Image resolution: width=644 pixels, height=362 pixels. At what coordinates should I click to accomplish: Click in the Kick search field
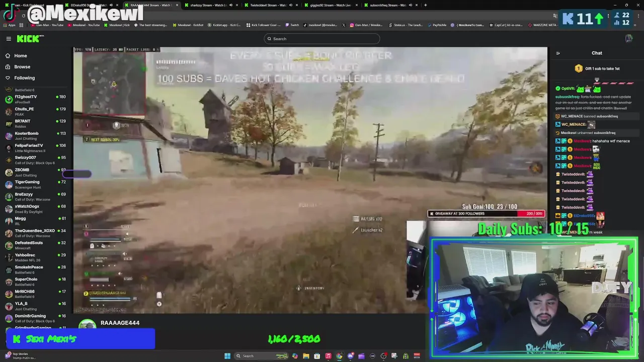point(322,39)
